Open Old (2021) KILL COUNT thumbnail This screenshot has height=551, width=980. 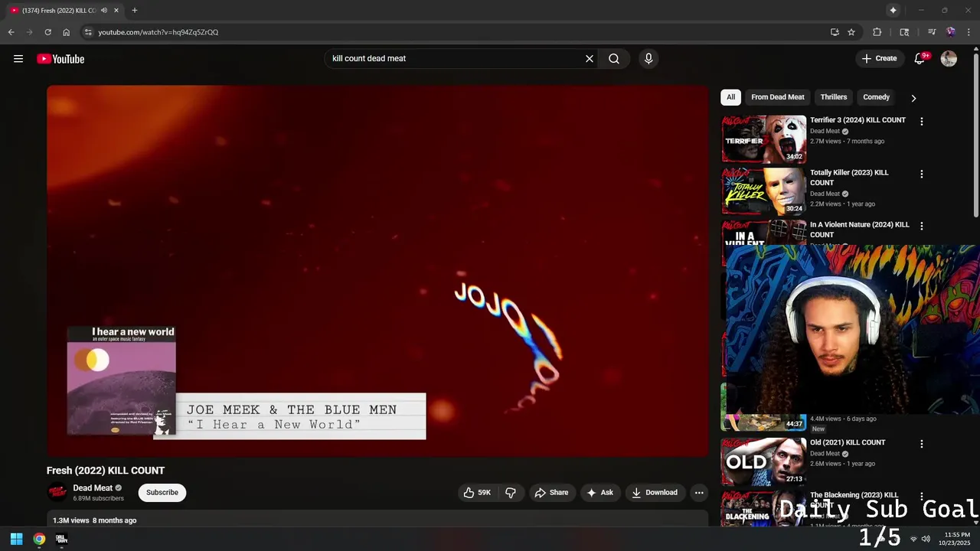764,461
